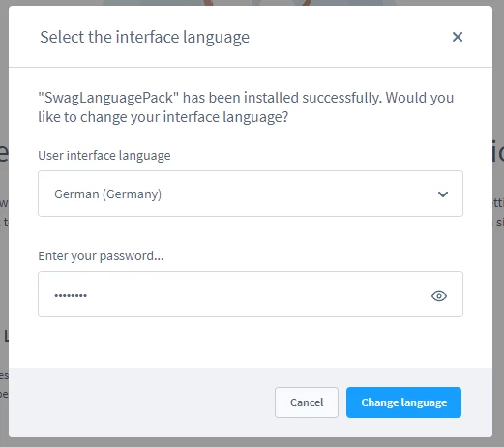The height and width of the screenshot is (447, 504).
Task: Click the SwagLanguagePack installed message text
Action: point(246,107)
